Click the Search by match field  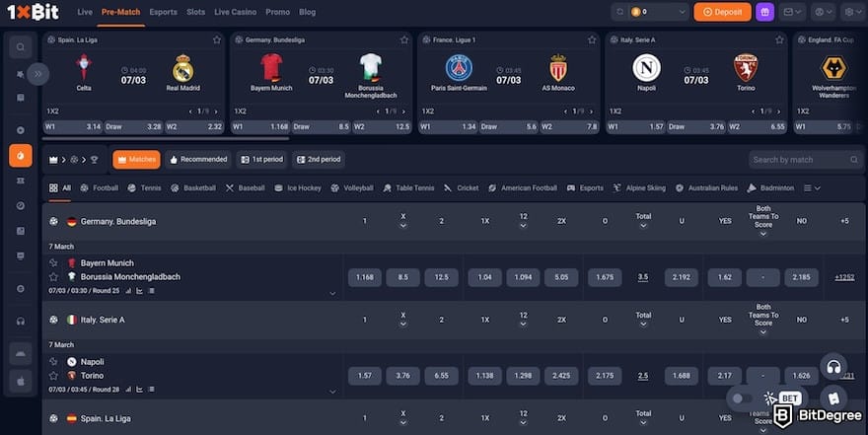tap(806, 160)
